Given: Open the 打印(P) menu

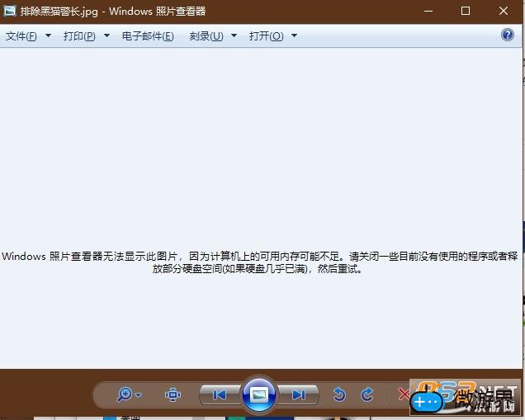Looking at the screenshot, I should tap(79, 35).
